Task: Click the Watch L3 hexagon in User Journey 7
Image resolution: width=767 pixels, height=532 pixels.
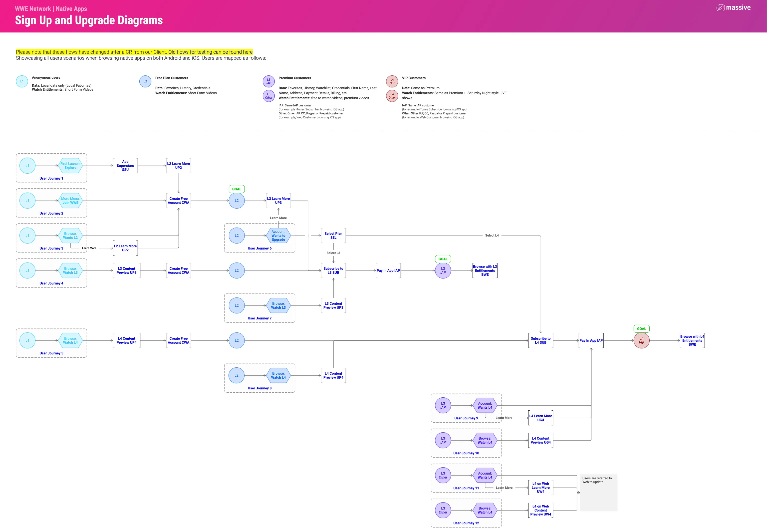Action: coord(278,306)
